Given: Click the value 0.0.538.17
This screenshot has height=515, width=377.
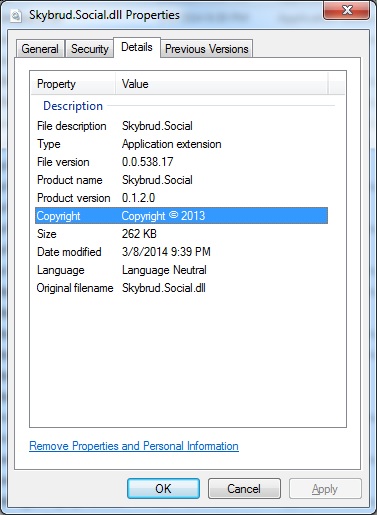Looking at the screenshot, I should (x=148, y=162).
